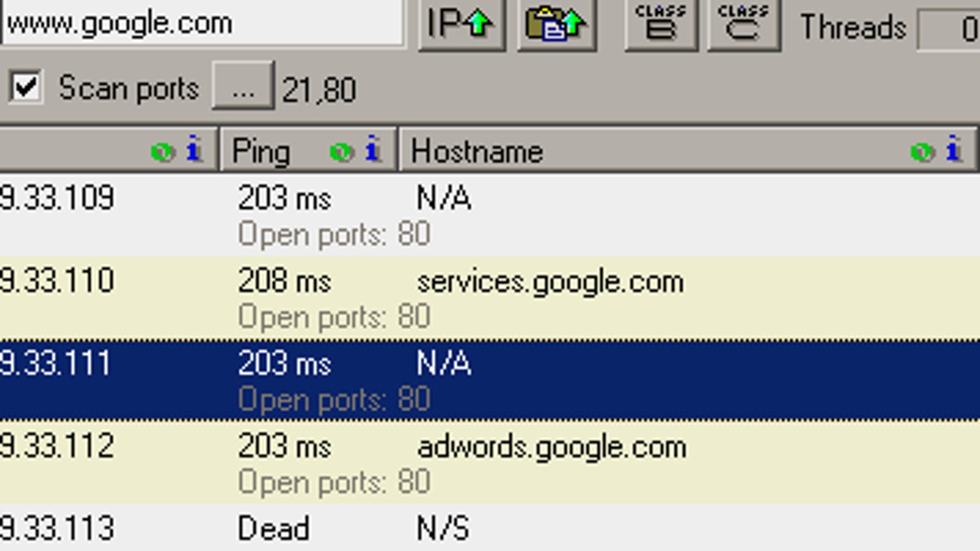Click the Scan ports label
Viewport: 980px width, 551px height.
click(129, 88)
